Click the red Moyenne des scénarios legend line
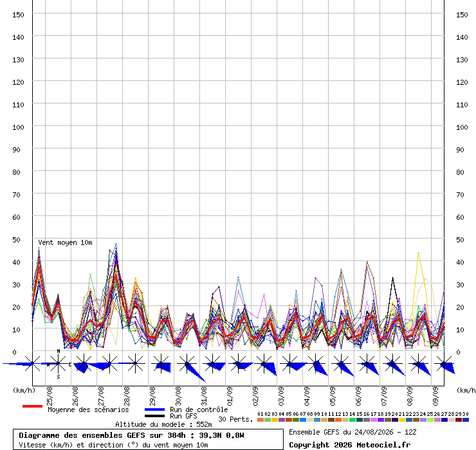 click(x=32, y=406)
